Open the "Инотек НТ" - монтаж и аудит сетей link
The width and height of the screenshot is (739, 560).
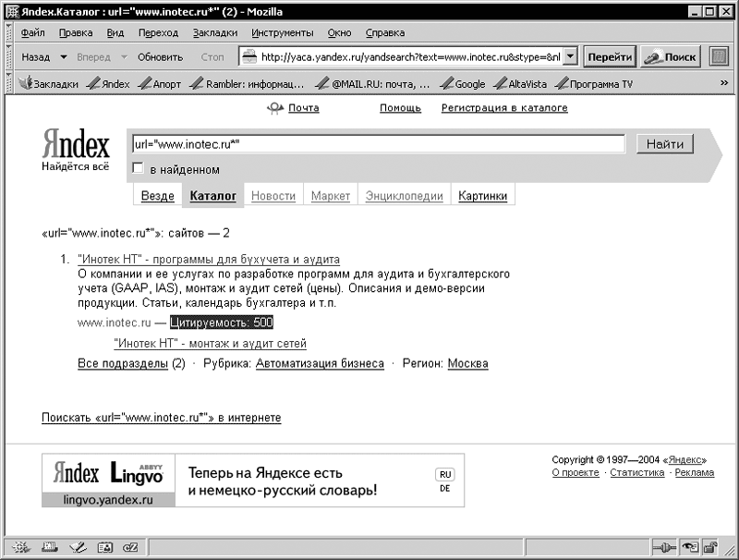211,343
